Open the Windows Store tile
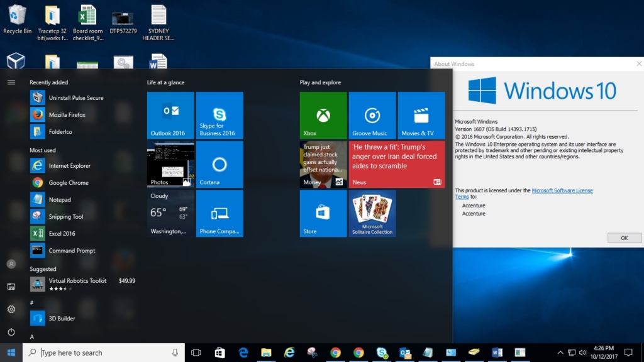 pos(323,213)
